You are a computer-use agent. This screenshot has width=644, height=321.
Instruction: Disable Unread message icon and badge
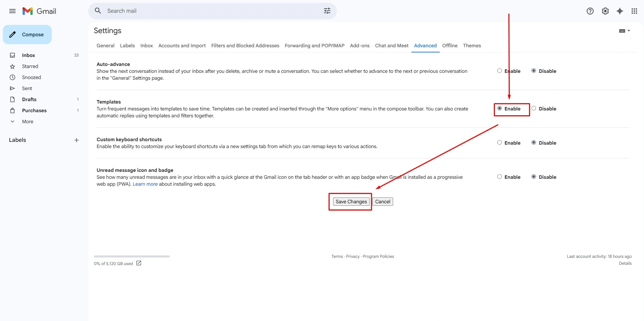534,177
